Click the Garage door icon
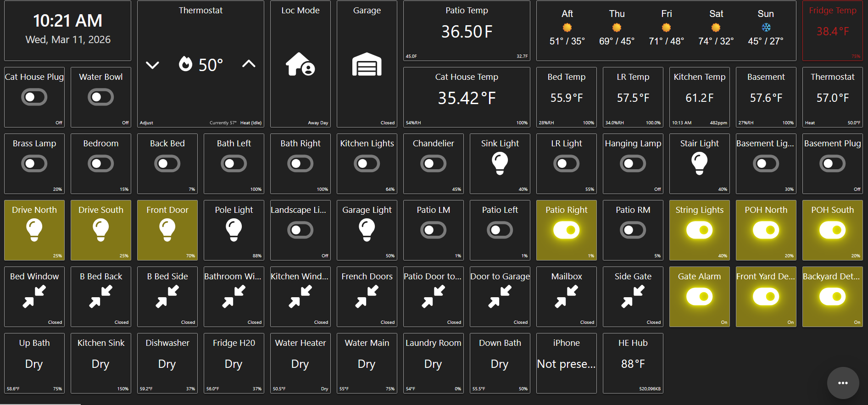Screen dimensions: 868x405 tap(367, 65)
